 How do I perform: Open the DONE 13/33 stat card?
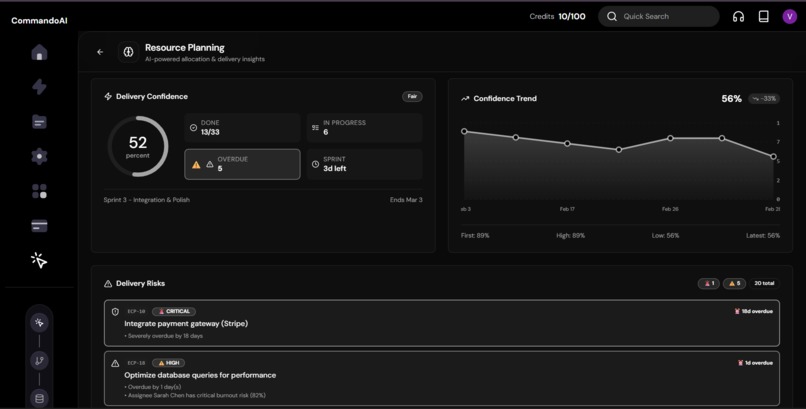[x=242, y=127]
